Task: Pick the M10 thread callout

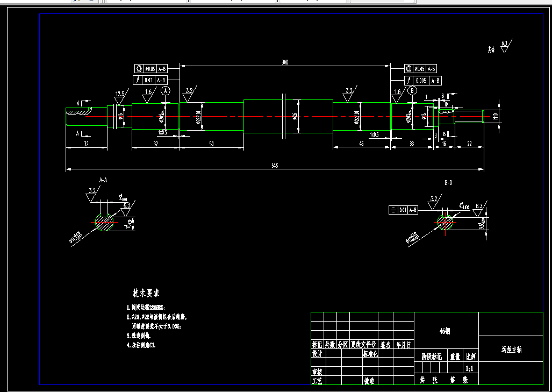Action: pyautogui.click(x=496, y=117)
